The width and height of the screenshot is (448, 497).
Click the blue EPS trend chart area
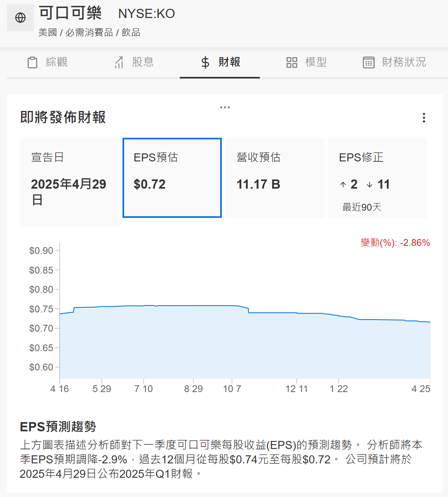[x=245, y=342]
